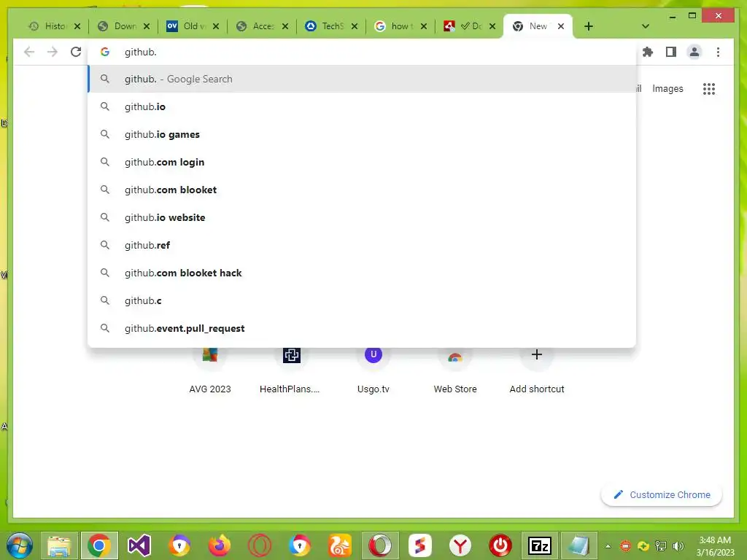Open the volume speaker tray icon
747x560 pixels.
pos(678,545)
